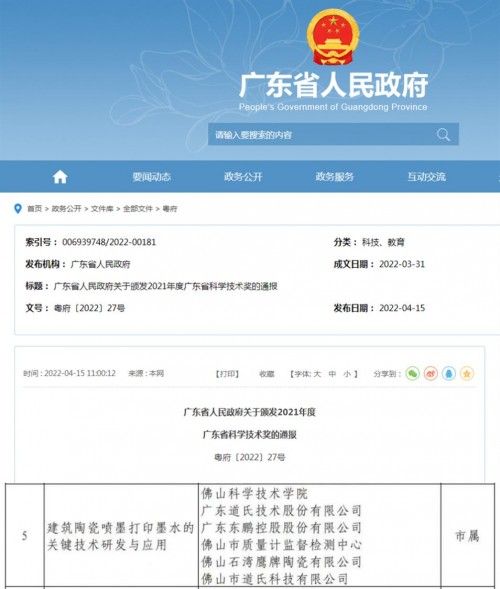Open the 政务公开 menu
The image size is (500, 589).
243,177
